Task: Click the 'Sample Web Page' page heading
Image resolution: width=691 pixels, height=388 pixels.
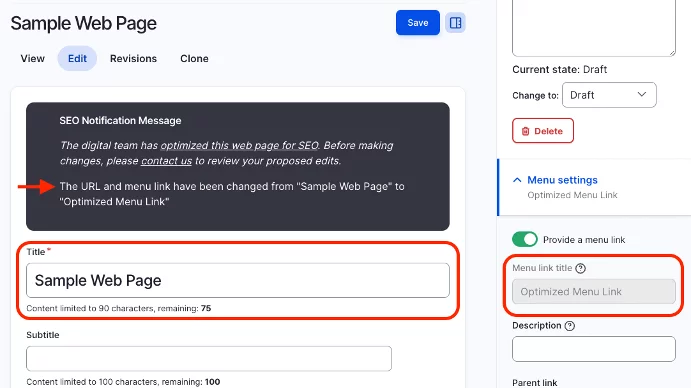Action: coord(84,23)
